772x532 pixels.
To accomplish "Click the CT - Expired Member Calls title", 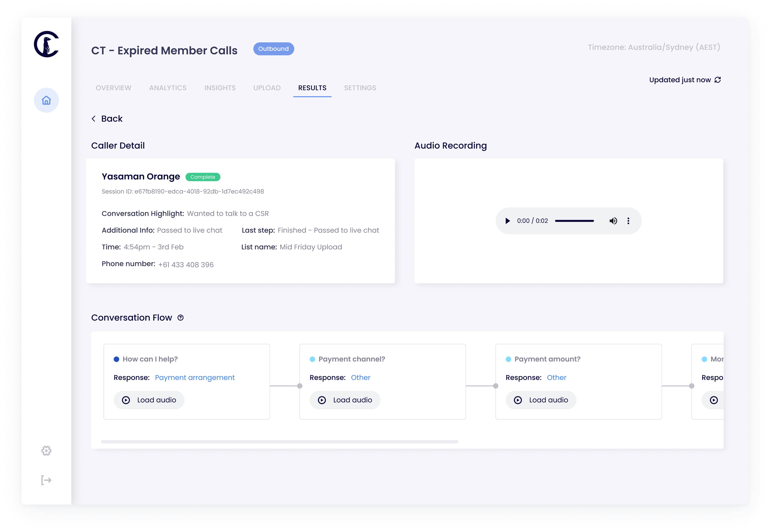I will (164, 50).
